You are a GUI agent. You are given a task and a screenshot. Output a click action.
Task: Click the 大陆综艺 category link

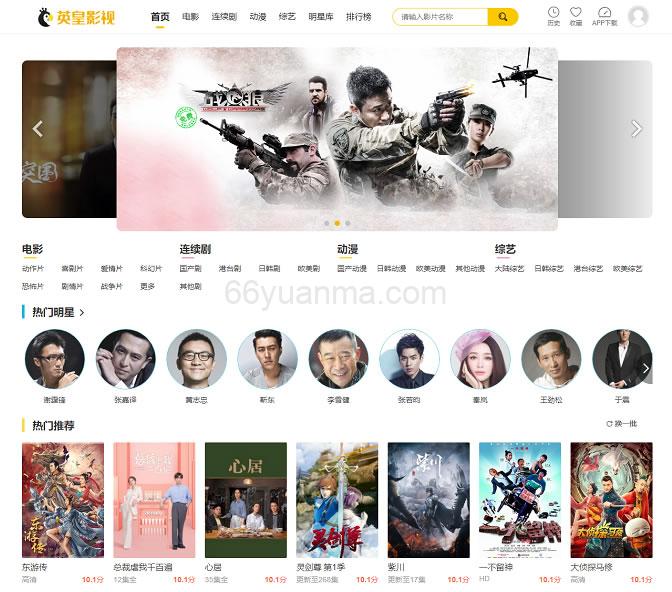[510, 269]
